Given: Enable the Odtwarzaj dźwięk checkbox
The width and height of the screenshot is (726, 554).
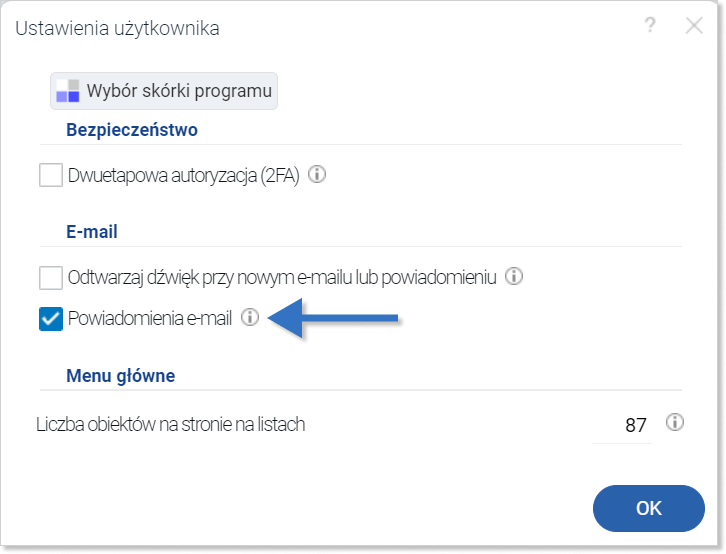Looking at the screenshot, I should pyautogui.click(x=51, y=278).
